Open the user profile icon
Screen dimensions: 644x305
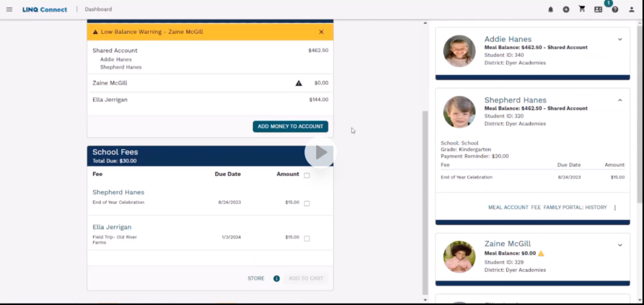(631, 9)
